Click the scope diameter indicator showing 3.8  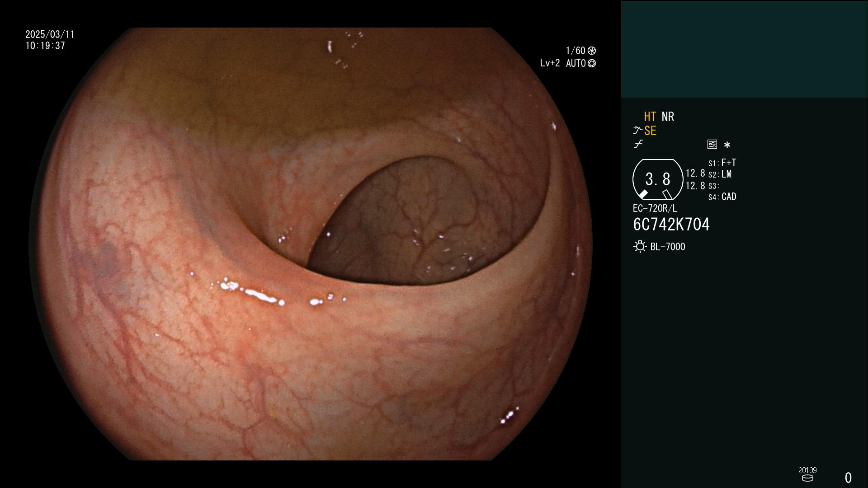[658, 179]
